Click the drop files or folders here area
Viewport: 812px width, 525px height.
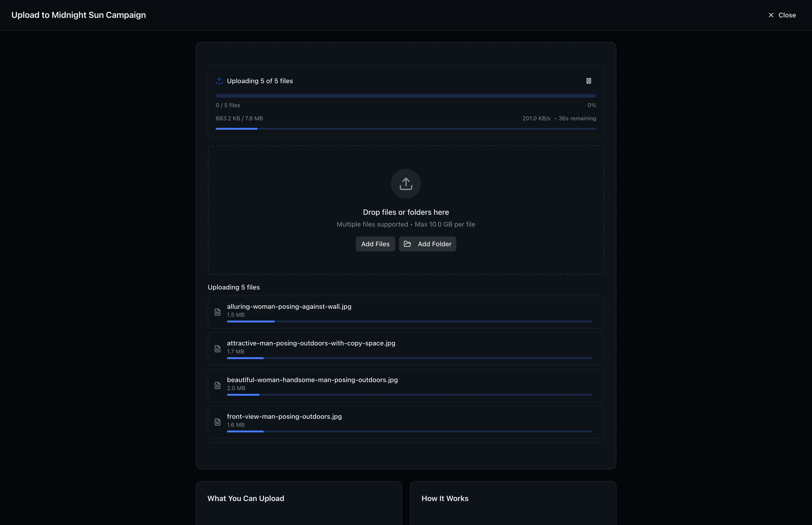[406, 212]
